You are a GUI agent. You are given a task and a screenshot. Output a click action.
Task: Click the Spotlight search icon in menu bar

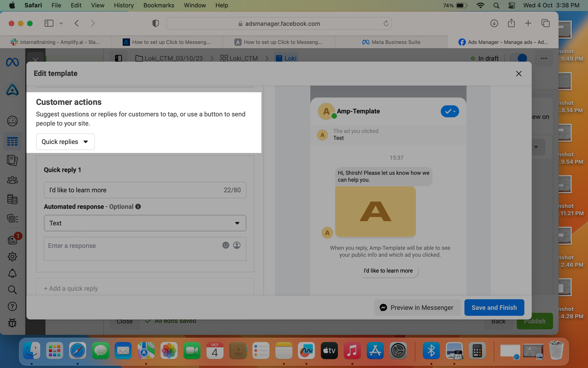[x=496, y=5]
